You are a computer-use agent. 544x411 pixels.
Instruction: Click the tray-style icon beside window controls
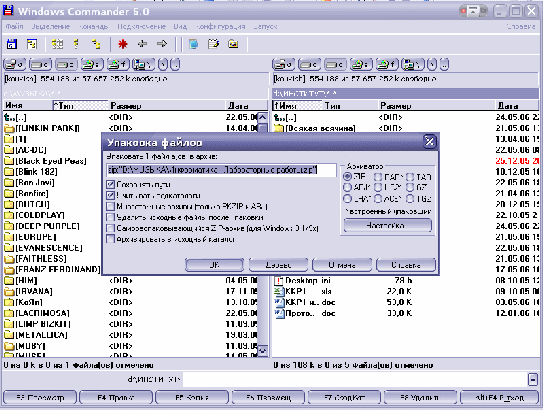tap(473, 11)
